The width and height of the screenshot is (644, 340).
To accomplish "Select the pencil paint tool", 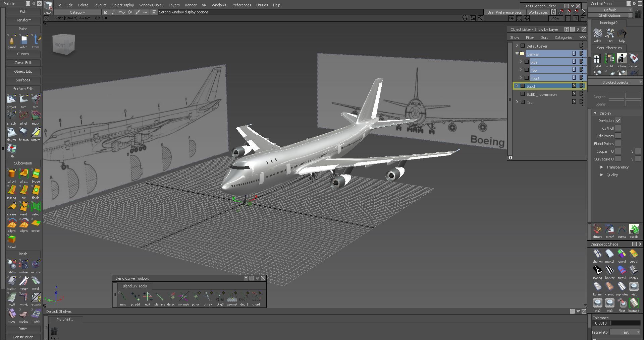I will [x=12, y=40].
